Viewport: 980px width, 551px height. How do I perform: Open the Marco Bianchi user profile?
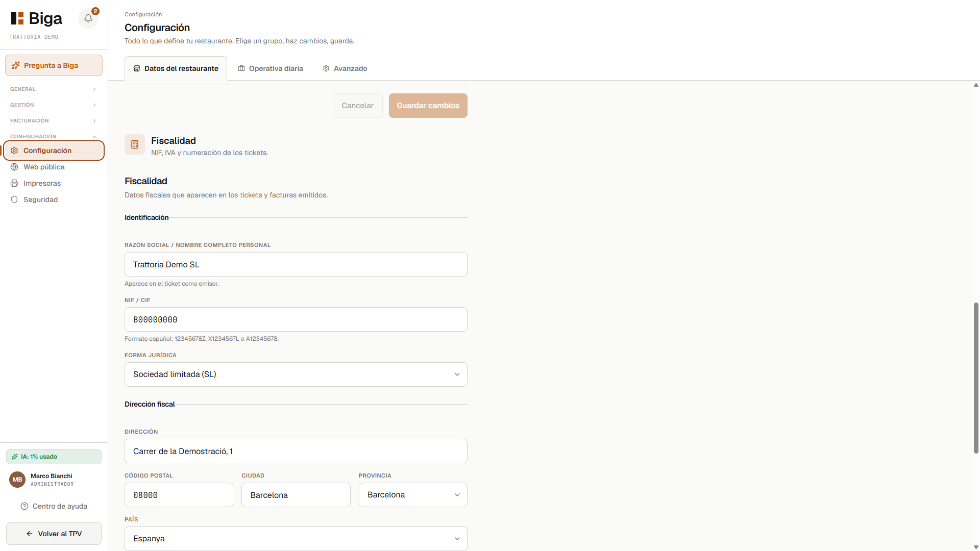point(54,480)
